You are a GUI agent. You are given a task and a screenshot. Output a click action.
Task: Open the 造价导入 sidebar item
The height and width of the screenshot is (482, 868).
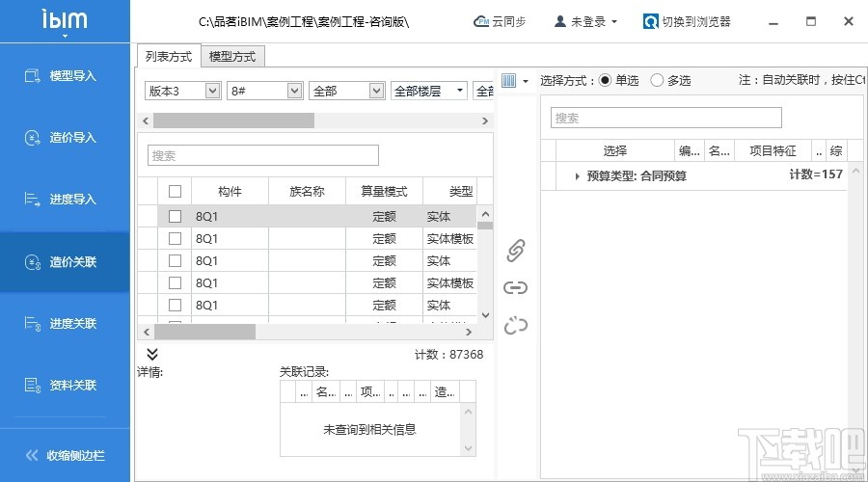(65, 137)
